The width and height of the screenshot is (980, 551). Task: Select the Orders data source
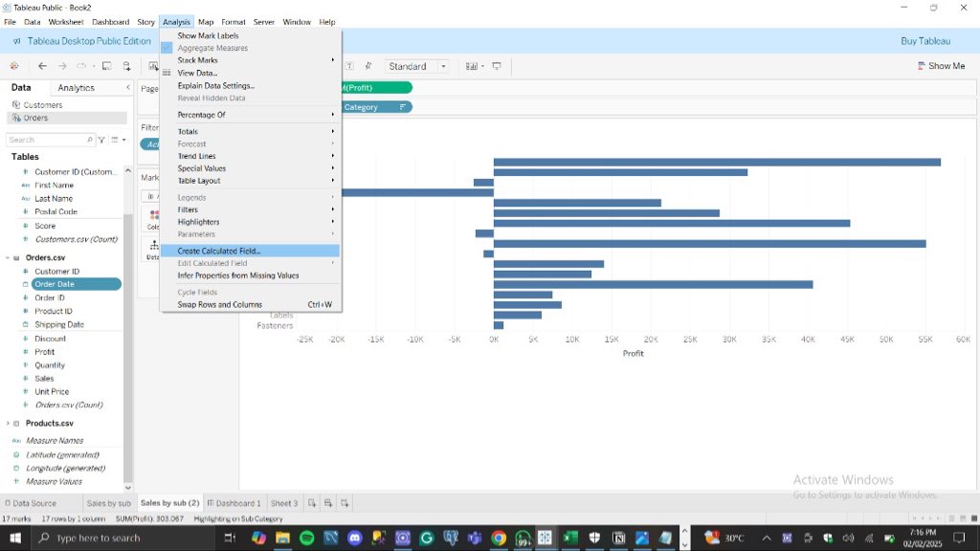pos(35,118)
